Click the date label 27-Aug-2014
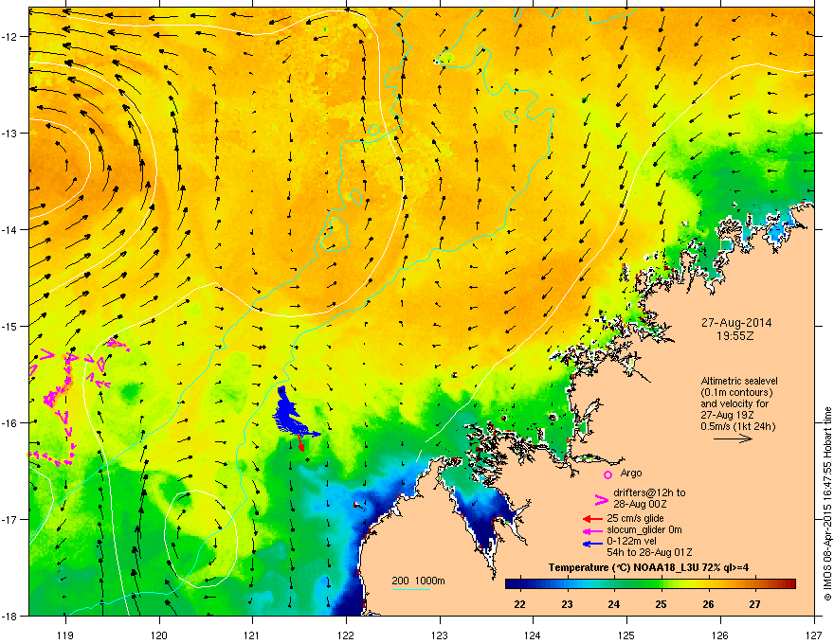834x644 pixels. (736, 323)
